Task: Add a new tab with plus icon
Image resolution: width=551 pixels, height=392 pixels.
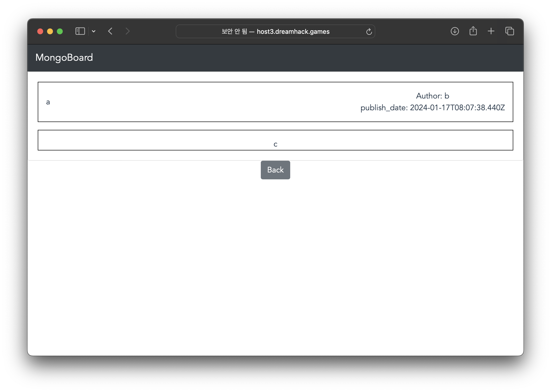Action: pyautogui.click(x=491, y=31)
